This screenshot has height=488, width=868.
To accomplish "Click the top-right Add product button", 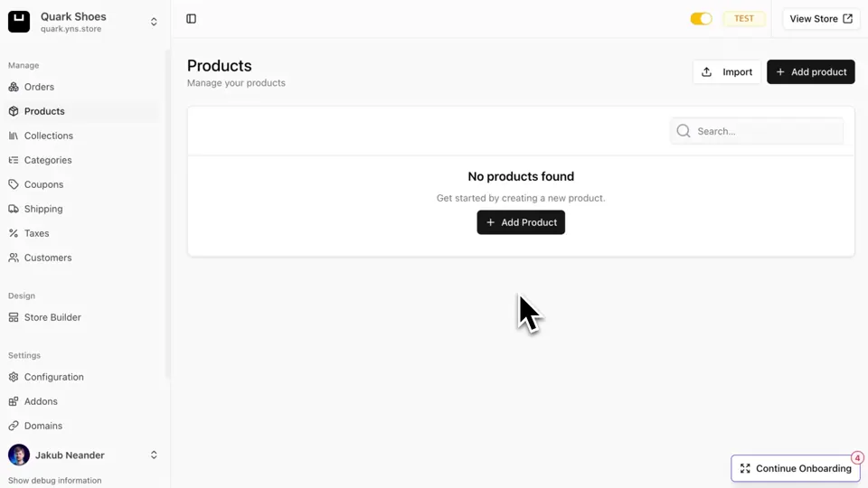I will pos(810,72).
